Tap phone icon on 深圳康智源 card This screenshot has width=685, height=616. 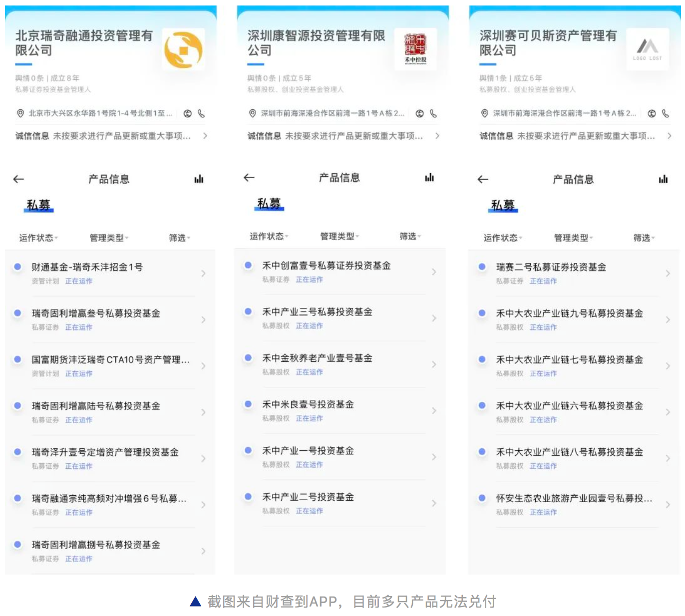pyautogui.click(x=433, y=113)
